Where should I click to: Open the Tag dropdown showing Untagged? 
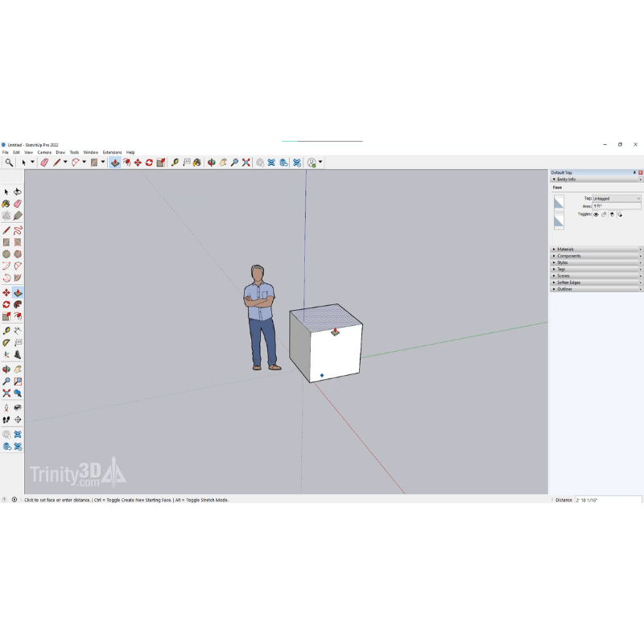click(x=617, y=198)
